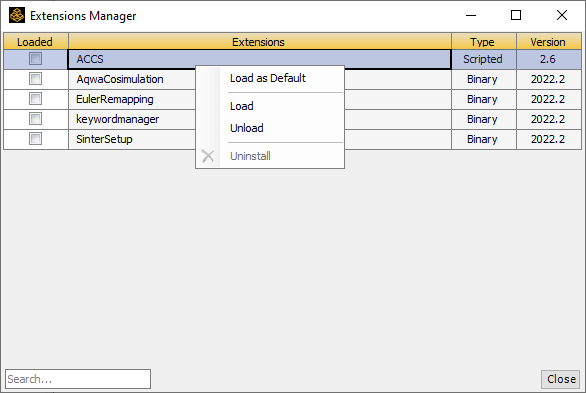Screen dimensions: 586x393
Task: Sort by the Loaded column header
Action: [x=36, y=41]
